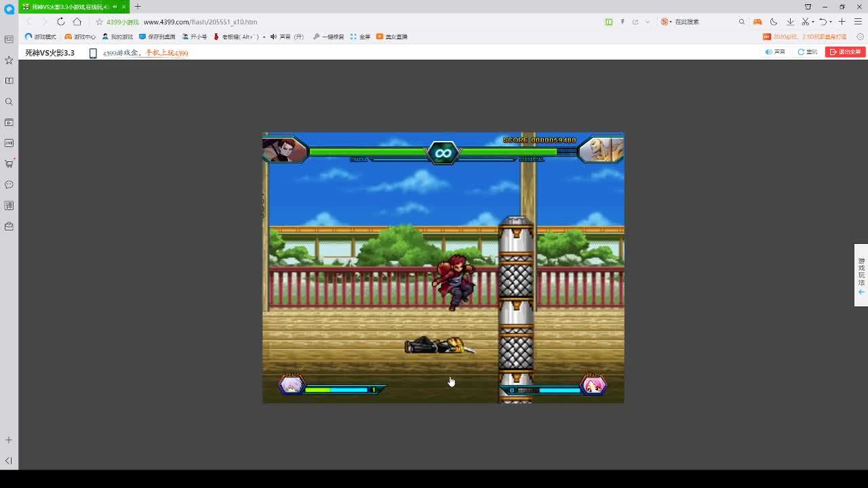Click the share icon in address bar
The image size is (868, 488).
pos(635,22)
